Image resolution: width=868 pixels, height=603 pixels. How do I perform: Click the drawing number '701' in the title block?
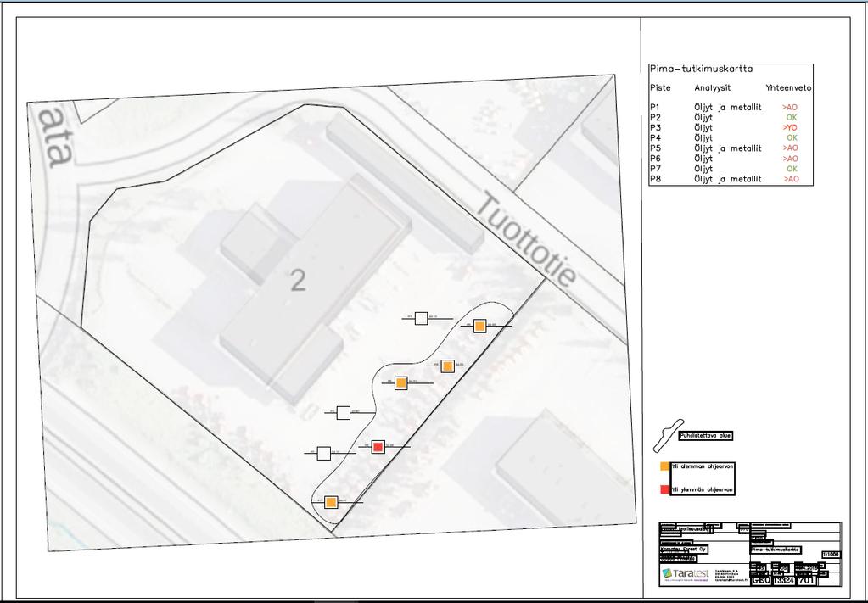click(x=807, y=580)
